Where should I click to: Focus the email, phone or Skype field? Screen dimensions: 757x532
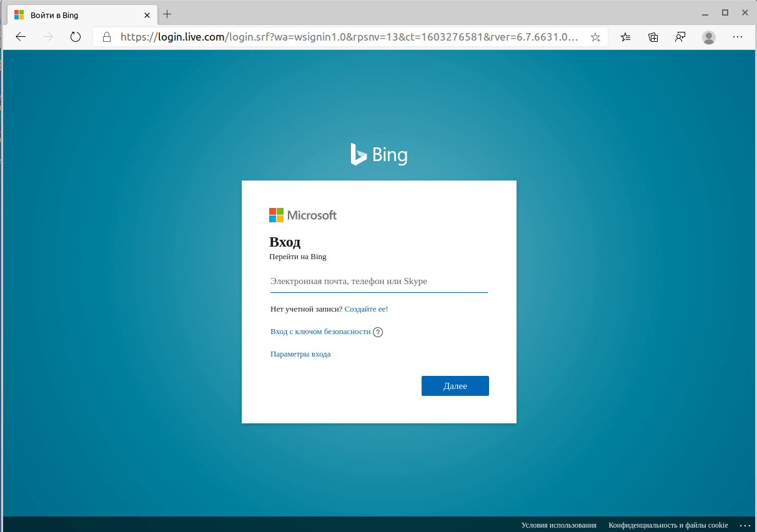[x=379, y=282]
